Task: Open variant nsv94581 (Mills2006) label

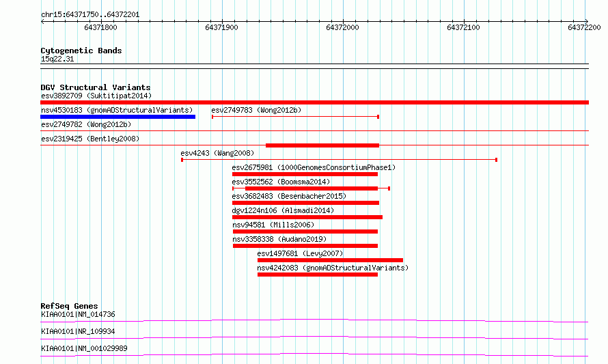Action: 273,225
